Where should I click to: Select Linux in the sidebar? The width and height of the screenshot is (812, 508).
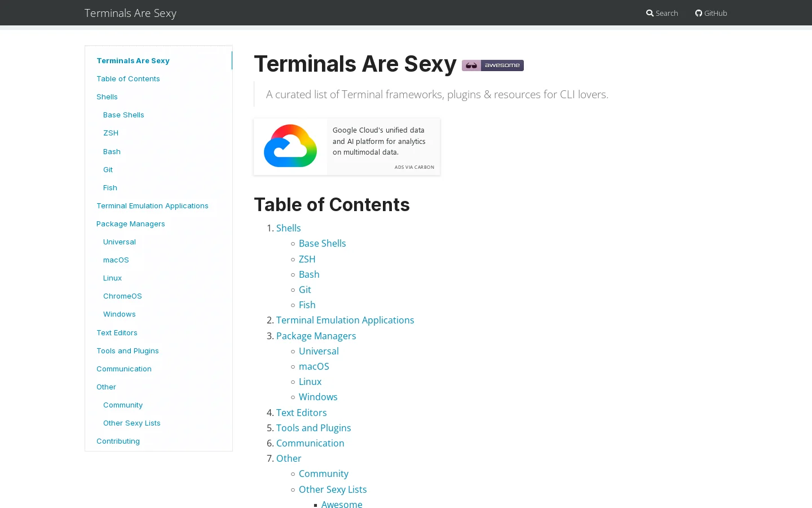[x=112, y=278]
